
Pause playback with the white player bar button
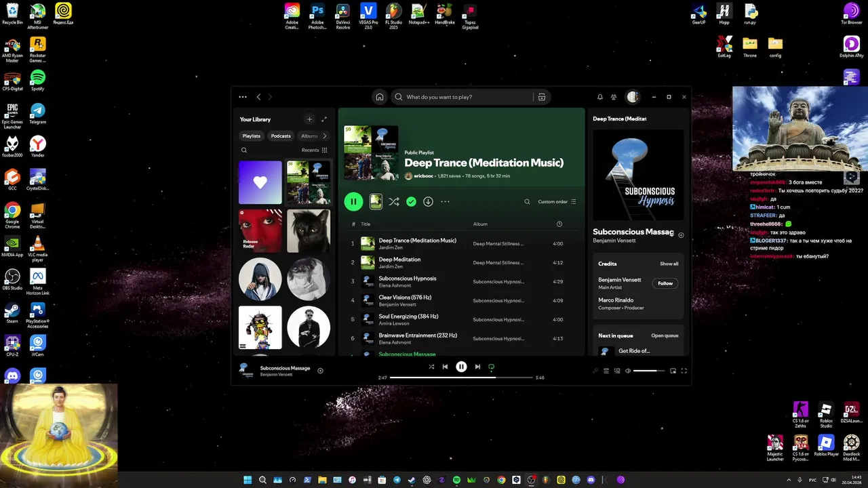click(461, 367)
